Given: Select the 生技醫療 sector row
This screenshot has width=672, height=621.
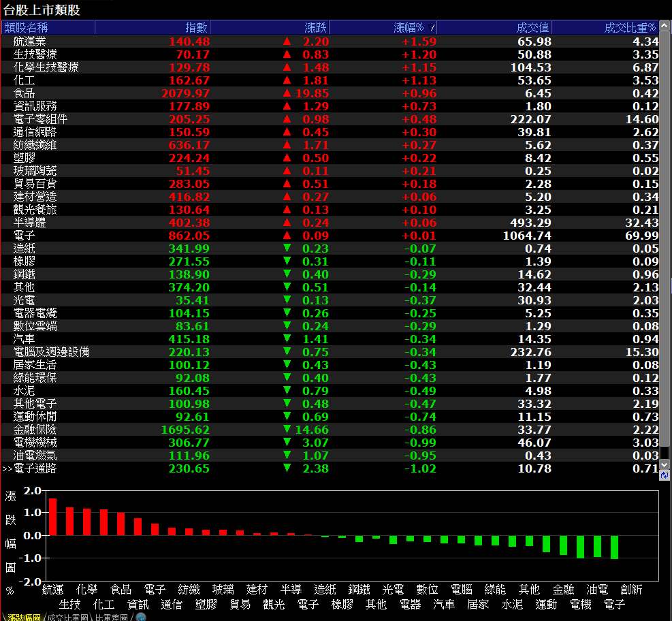Looking at the screenshot, I should point(330,54).
